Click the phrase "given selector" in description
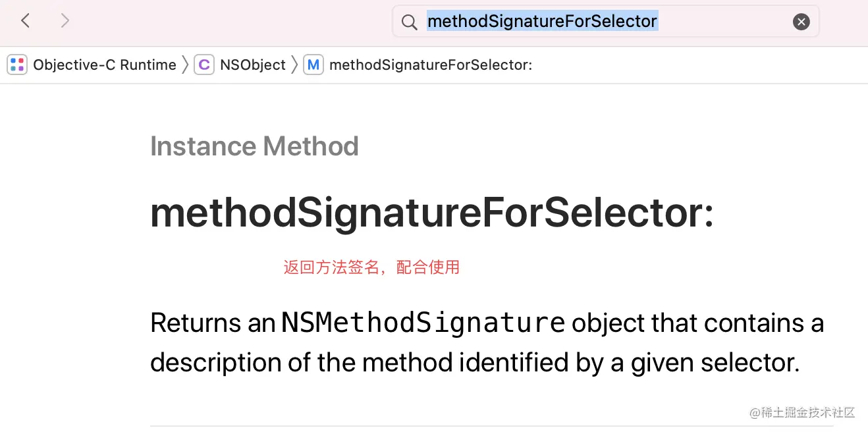This screenshot has width=868, height=432. pyautogui.click(x=714, y=363)
